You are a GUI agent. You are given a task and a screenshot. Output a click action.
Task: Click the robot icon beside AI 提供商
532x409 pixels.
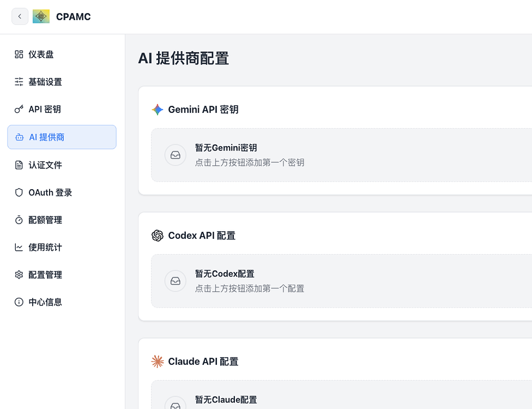(19, 137)
